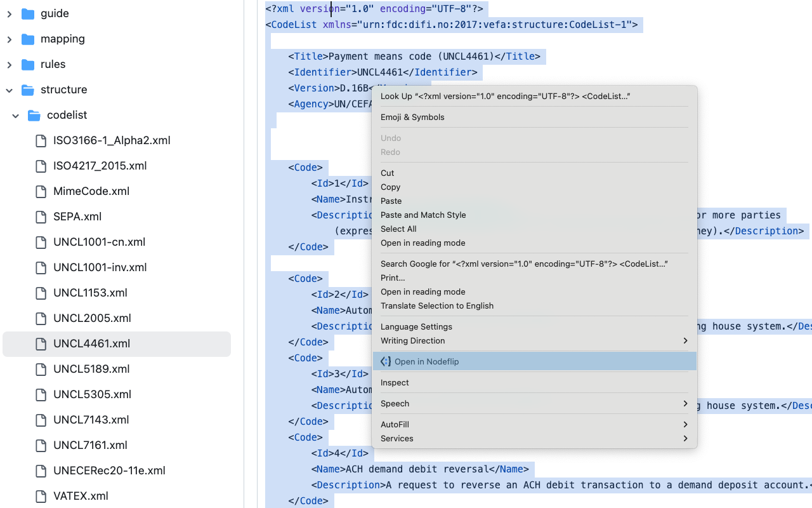The image size is (812, 508).
Task: Collapse the structure folder chevron
Action: tap(9, 90)
